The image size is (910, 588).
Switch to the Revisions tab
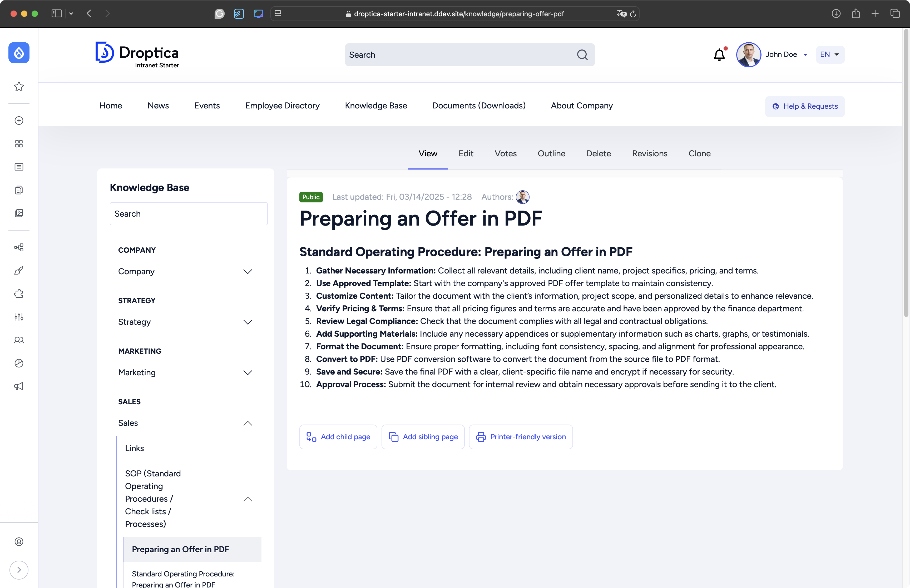650,153
